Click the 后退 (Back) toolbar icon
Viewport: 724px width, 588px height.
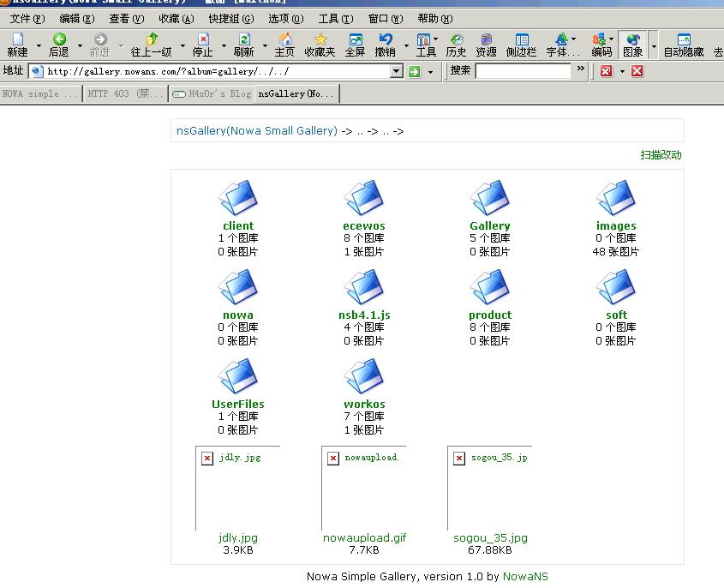pyautogui.click(x=59, y=39)
